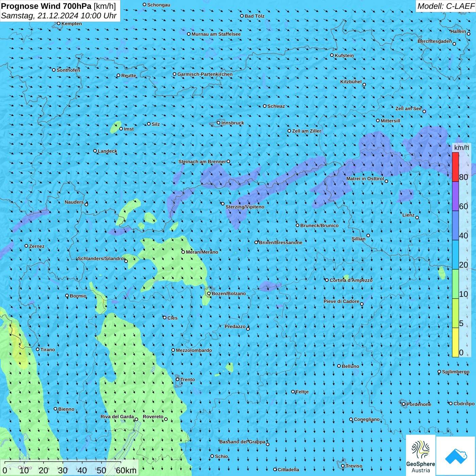Image resolution: width=476 pixels, height=476 pixels.
Task: Select Cortina d'Ampezzo label
Action: [351, 280]
